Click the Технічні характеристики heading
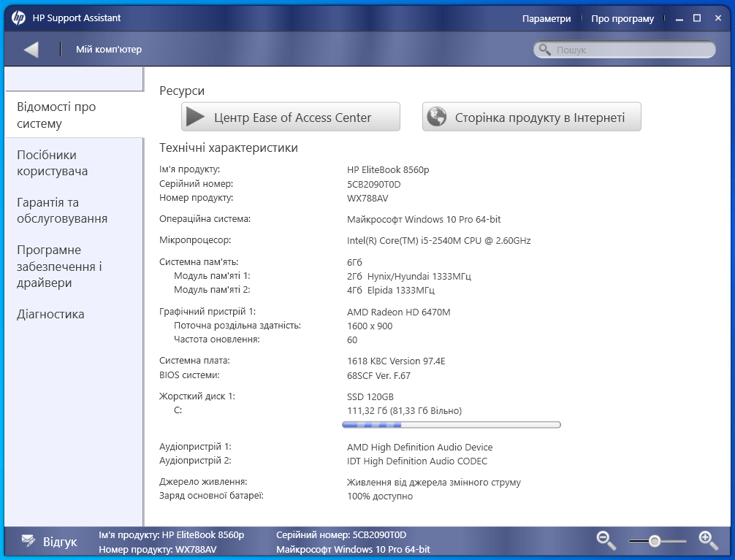This screenshot has height=560, width=735. pyautogui.click(x=229, y=147)
